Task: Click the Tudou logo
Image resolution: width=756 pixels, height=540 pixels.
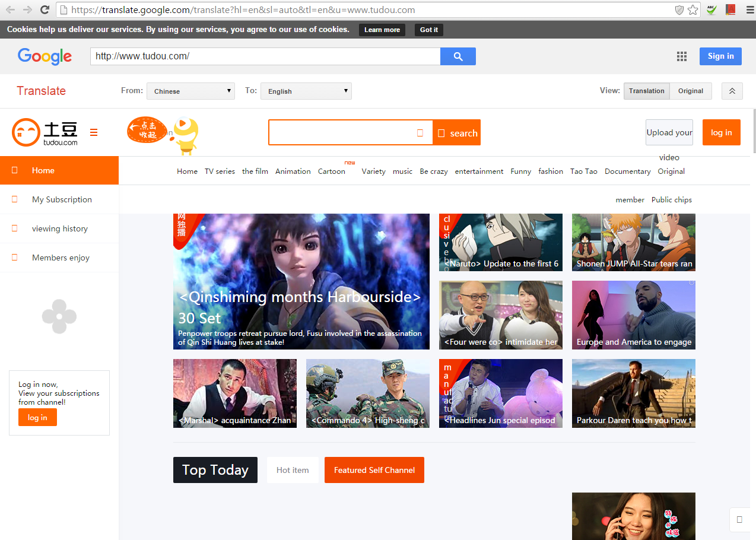Action: 45,132
